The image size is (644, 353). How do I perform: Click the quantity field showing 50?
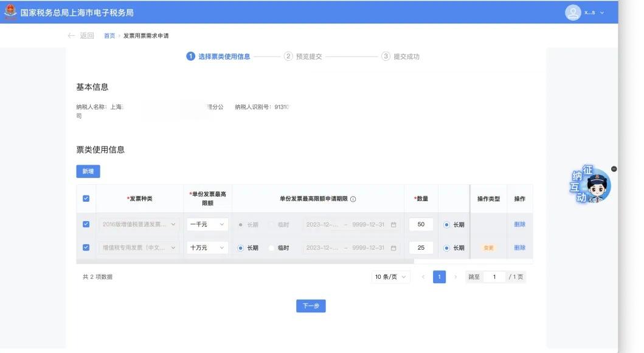click(421, 225)
